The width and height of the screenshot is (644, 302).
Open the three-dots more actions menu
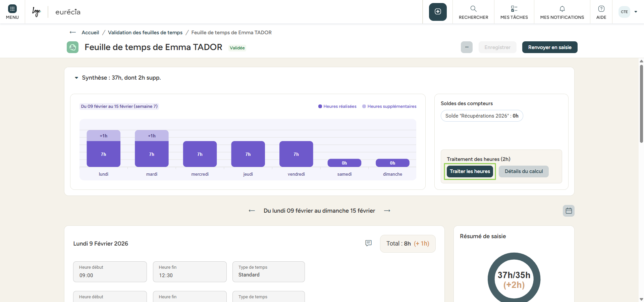[x=467, y=47]
